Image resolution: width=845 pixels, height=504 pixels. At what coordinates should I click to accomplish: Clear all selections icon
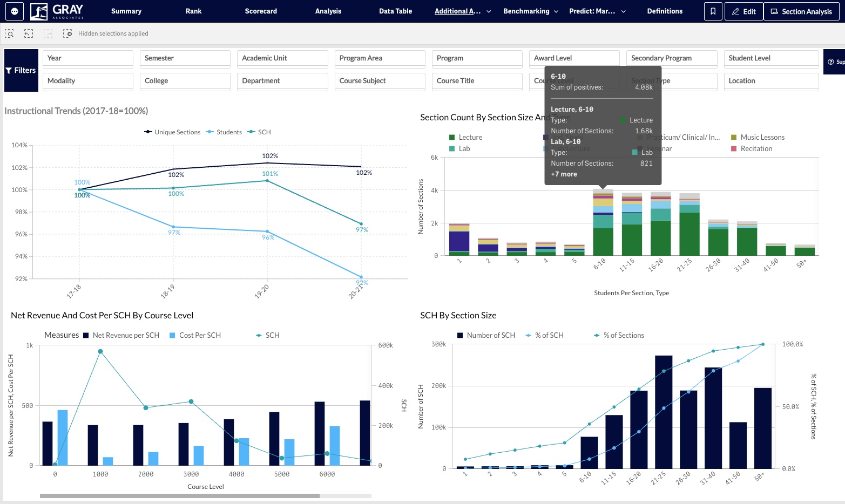(x=67, y=33)
